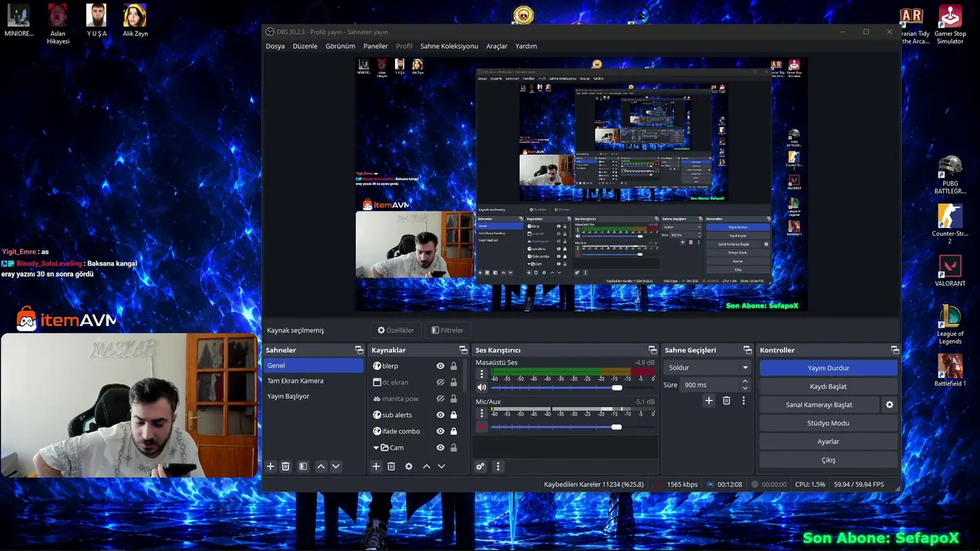Add a scene transition with plus icon
This screenshot has width=980, height=551.
click(x=709, y=400)
